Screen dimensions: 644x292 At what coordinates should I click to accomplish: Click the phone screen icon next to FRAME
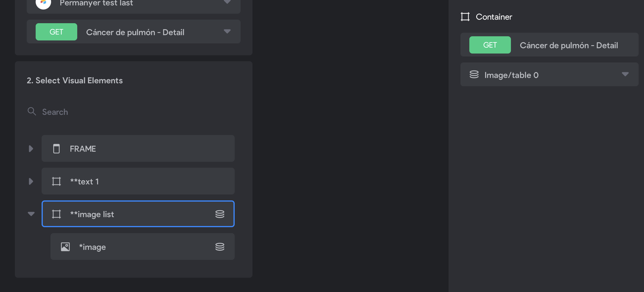[56, 149]
